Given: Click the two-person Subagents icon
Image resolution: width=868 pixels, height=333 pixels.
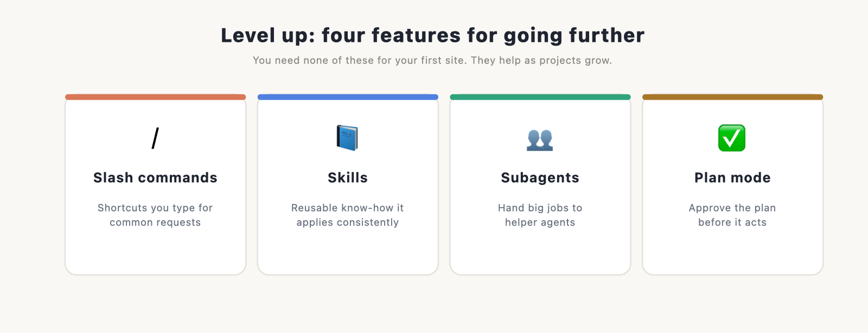Looking at the screenshot, I should [540, 139].
